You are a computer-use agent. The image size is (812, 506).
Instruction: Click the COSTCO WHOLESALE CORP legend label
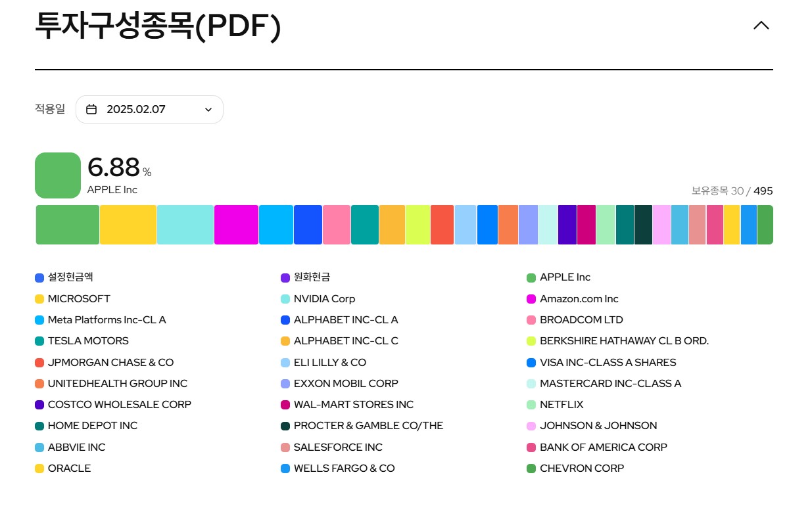coord(120,405)
